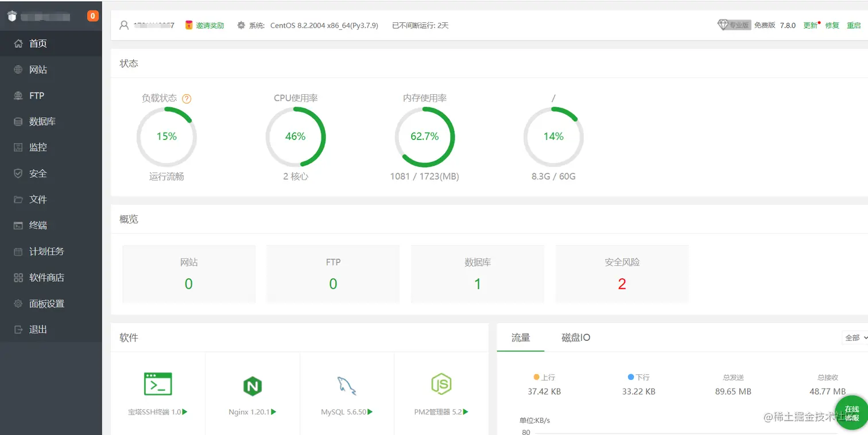Click the 网站 globe icon
Viewport: 868px width, 435px height.
coord(18,69)
